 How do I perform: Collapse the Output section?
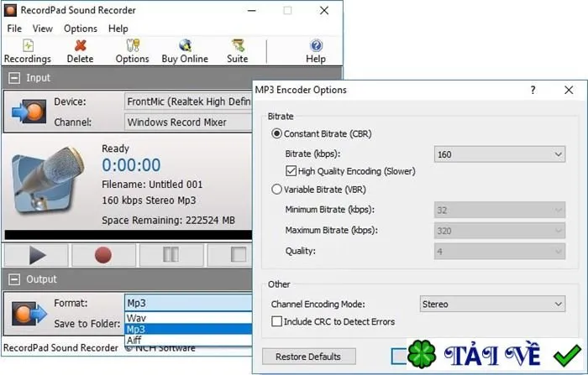pos(14,279)
